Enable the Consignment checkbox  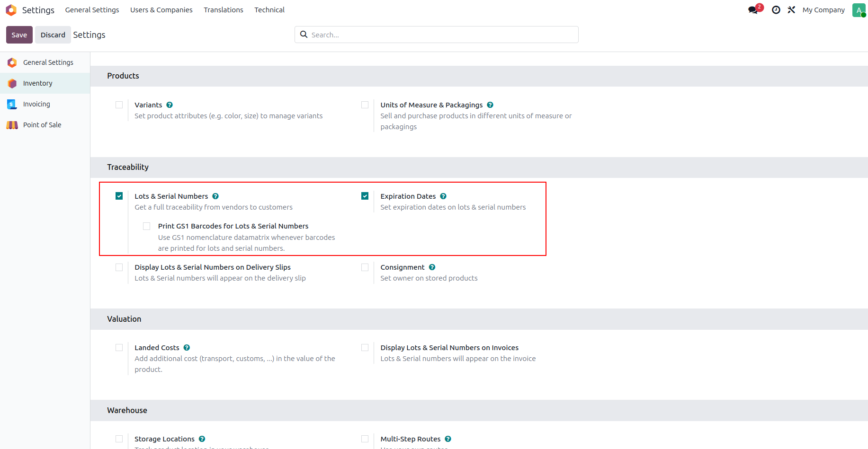[x=365, y=267]
